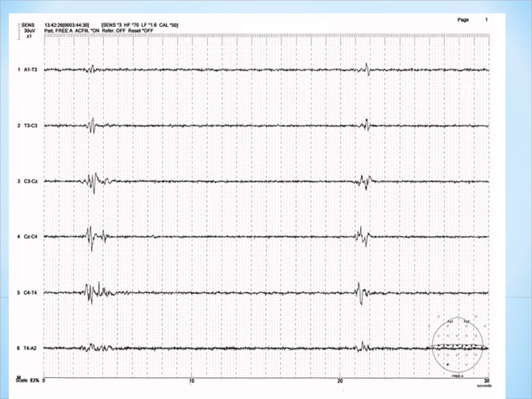Select channel 3 C3-Cz label

(x=30, y=181)
